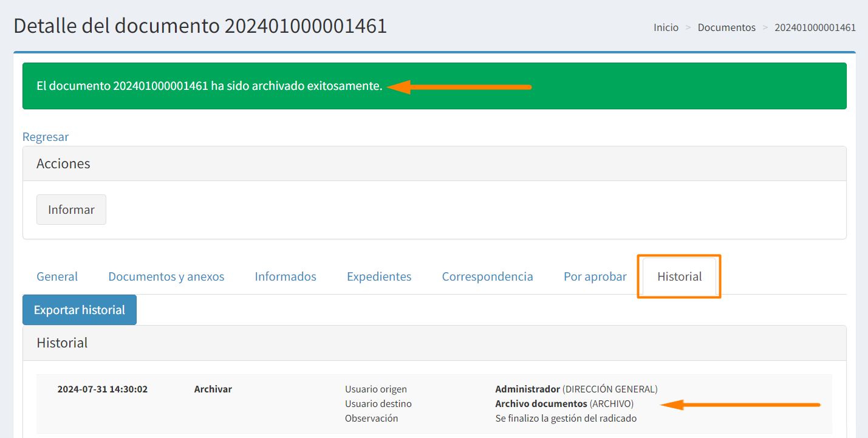Go to the Correspondencia tab
The height and width of the screenshot is (438, 868).
tap(488, 276)
